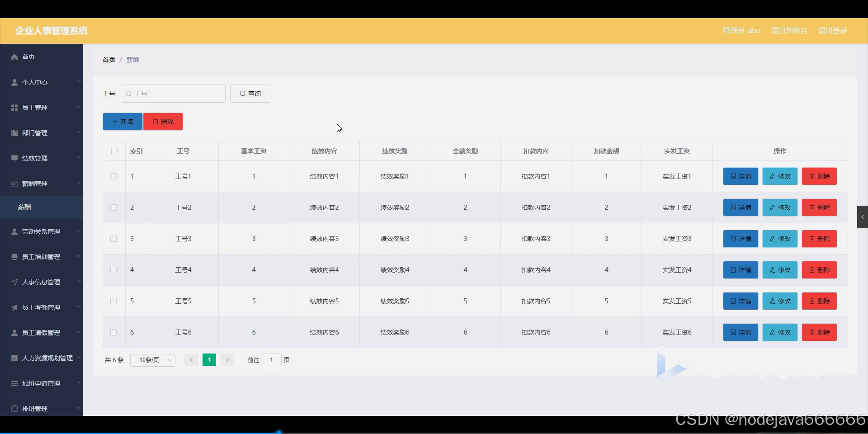Click the 扣款内容5 table cell
The width and height of the screenshot is (868, 434).
click(536, 301)
